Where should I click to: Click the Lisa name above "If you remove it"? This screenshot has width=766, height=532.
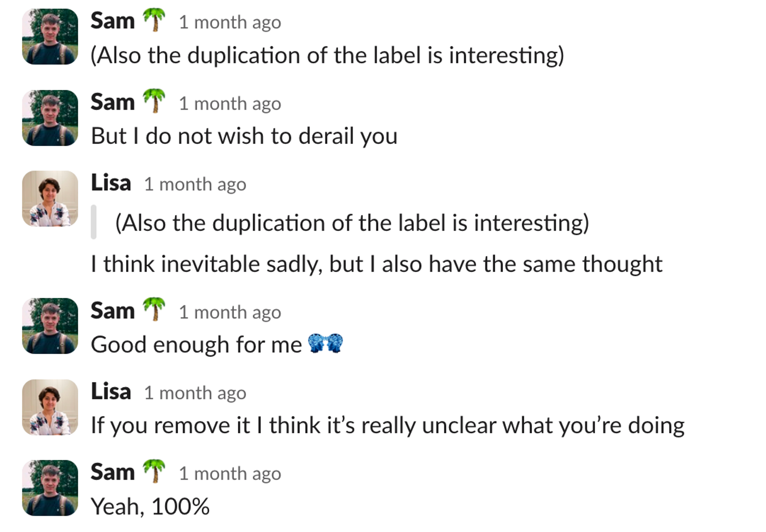111,392
